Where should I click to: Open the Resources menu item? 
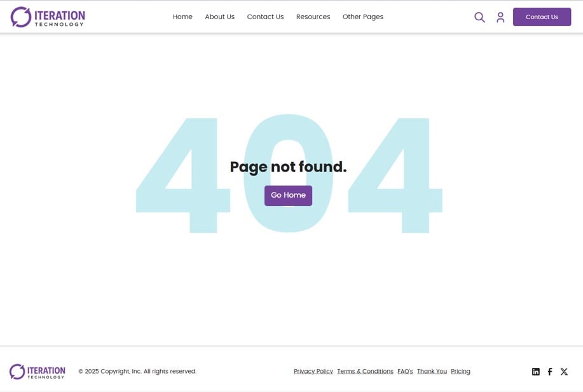coord(313,17)
